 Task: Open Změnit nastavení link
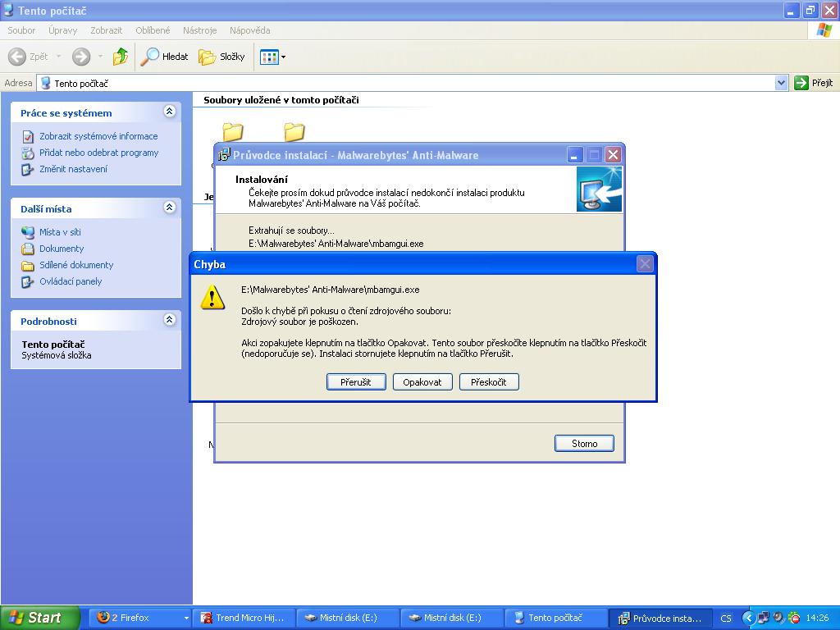coord(73,169)
